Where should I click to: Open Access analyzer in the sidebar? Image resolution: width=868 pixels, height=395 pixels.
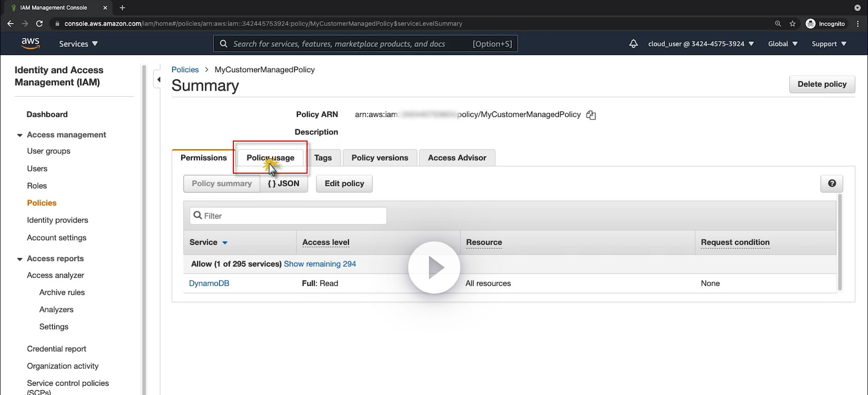pyautogui.click(x=56, y=275)
